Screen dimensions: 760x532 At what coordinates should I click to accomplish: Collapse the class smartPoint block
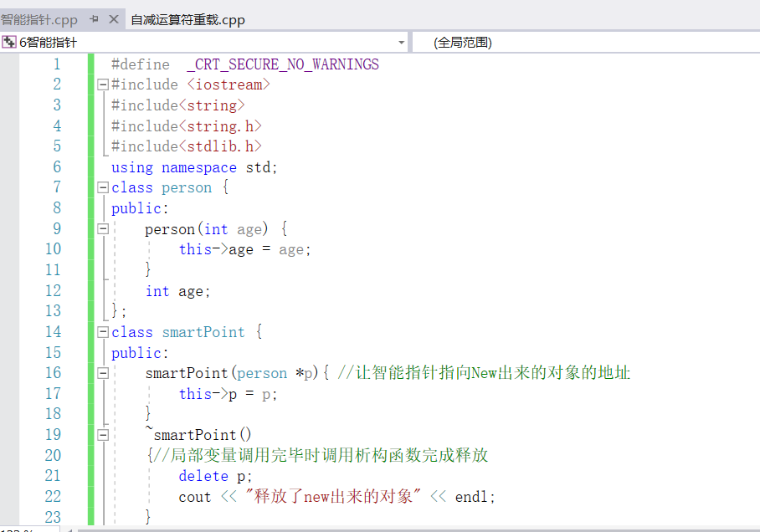coord(103,332)
